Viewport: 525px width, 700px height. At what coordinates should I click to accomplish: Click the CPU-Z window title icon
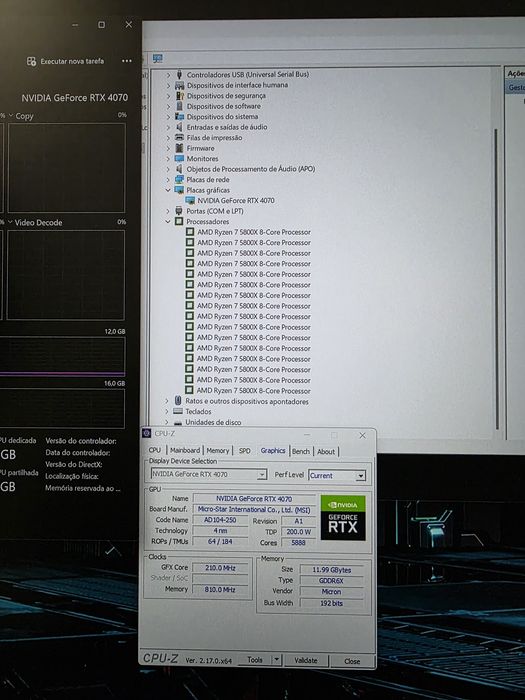(146, 433)
